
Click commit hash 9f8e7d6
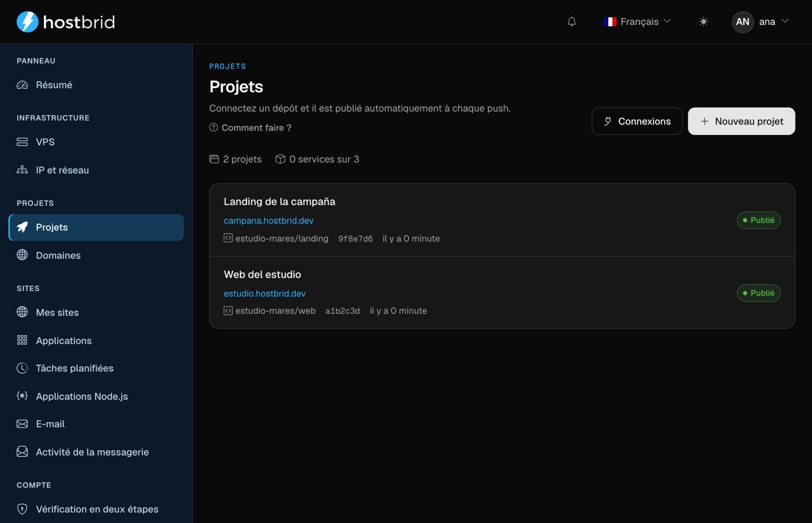(x=355, y=239)
